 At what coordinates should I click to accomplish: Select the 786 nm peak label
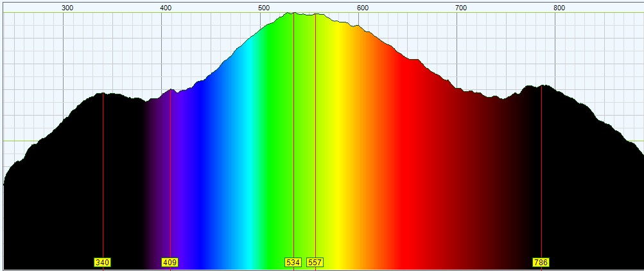541,263
